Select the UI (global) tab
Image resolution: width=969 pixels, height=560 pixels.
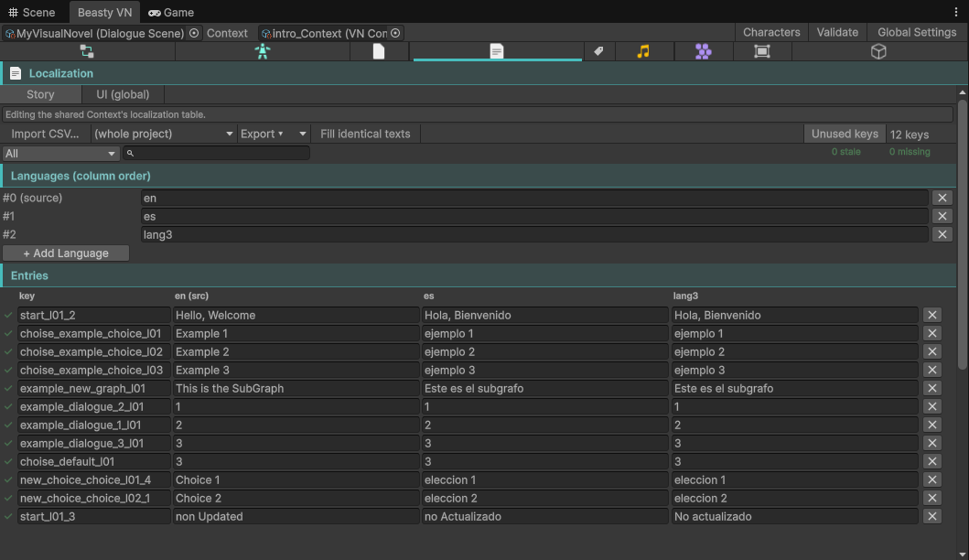click(123, 94)
